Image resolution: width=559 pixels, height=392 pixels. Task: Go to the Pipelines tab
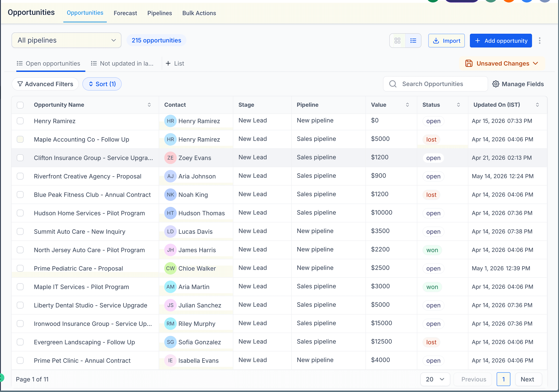[160, 13]
